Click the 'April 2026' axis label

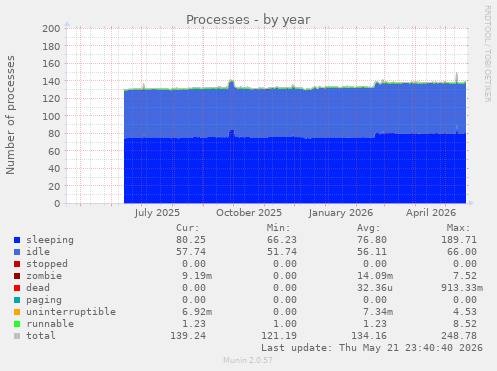431,213
